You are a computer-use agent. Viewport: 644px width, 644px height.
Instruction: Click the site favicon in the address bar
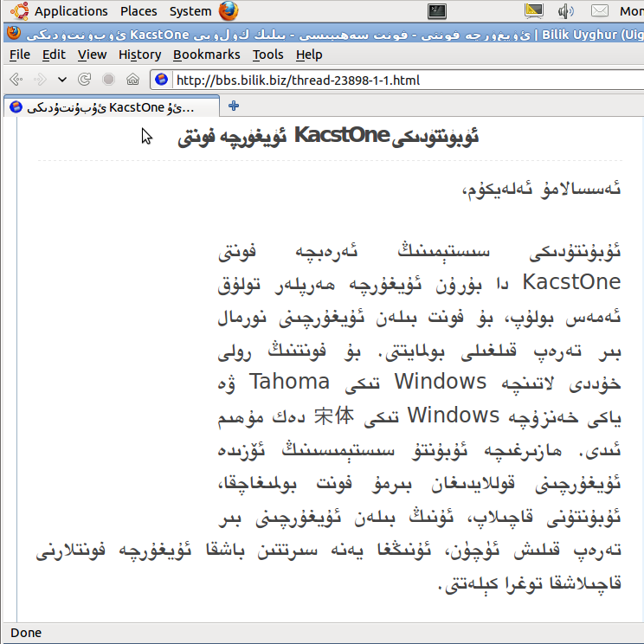tap(161, 80)
